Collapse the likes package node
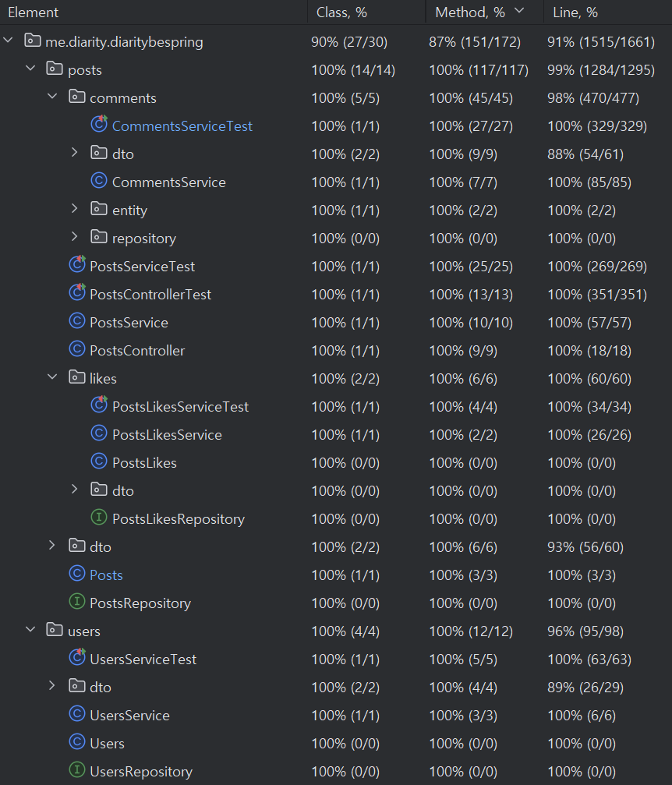This screenshot has height=785, width=672. click(x=52, y=377)
